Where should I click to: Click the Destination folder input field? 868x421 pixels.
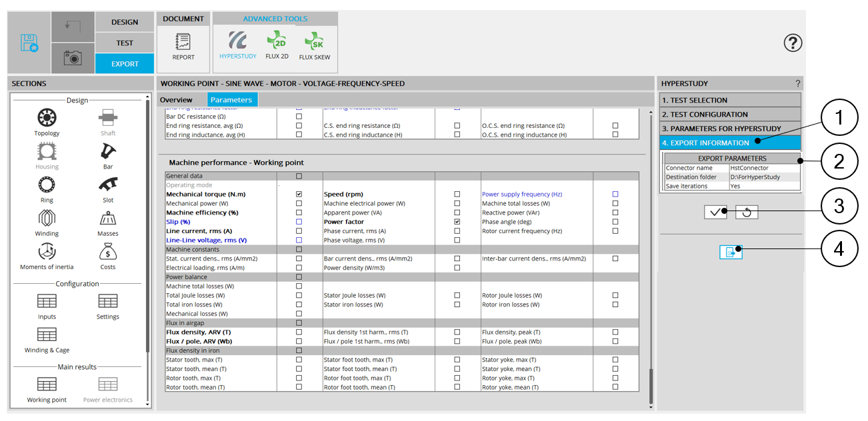(764, 177)
